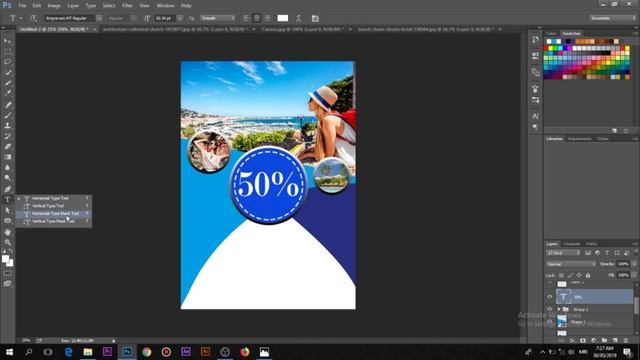640x360 pixels.
Task: Create new adjustment layer
Action: pyautogui.click(x=593, y=340)
